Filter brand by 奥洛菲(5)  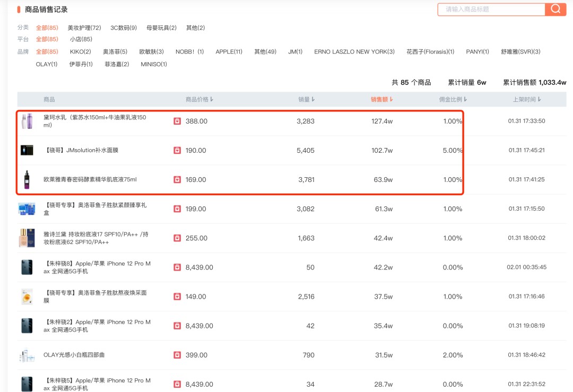pos(115,51)
